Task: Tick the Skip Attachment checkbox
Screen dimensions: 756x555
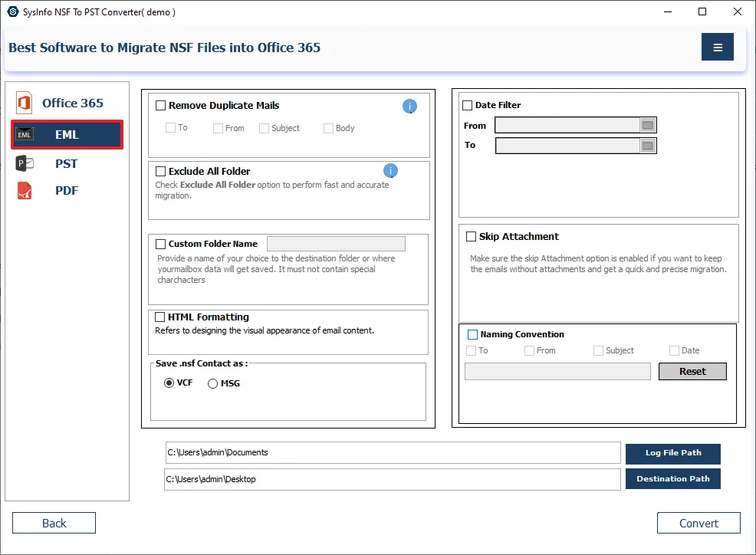Action: (471, 237)
